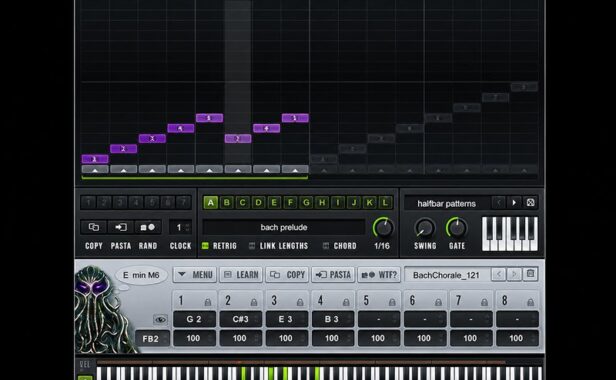Click the B 3 note value field
The height and width of the screenshot is (380, 616).
(x=332, y=319)
